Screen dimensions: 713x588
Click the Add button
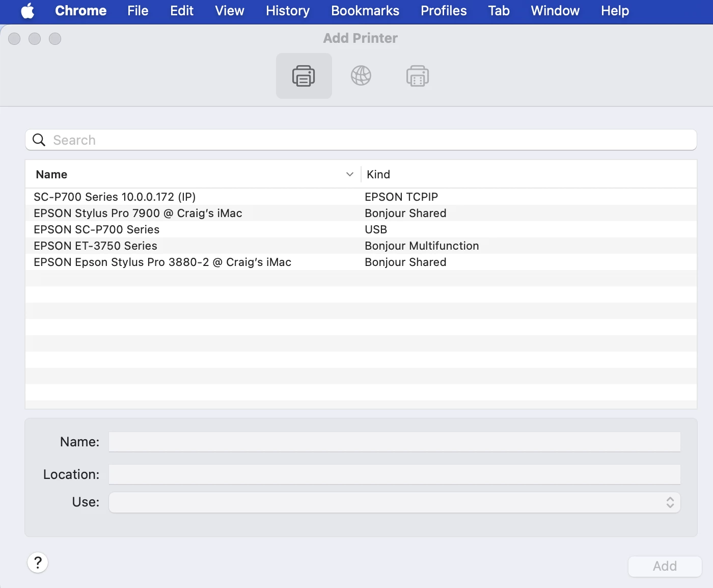pos(665,566)
